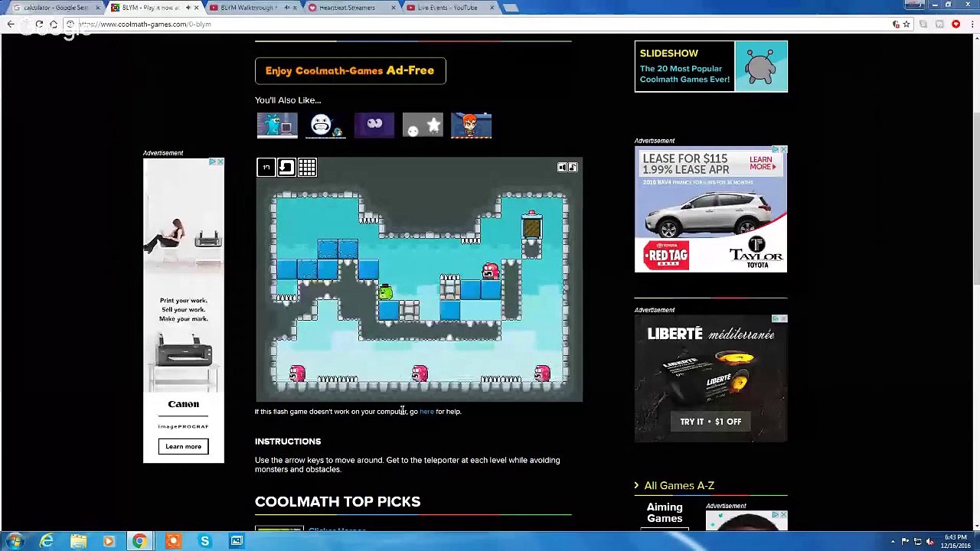Open the level select grid icon
The height and width of the screenshot is (551, 980).
(x=307, y=168)
